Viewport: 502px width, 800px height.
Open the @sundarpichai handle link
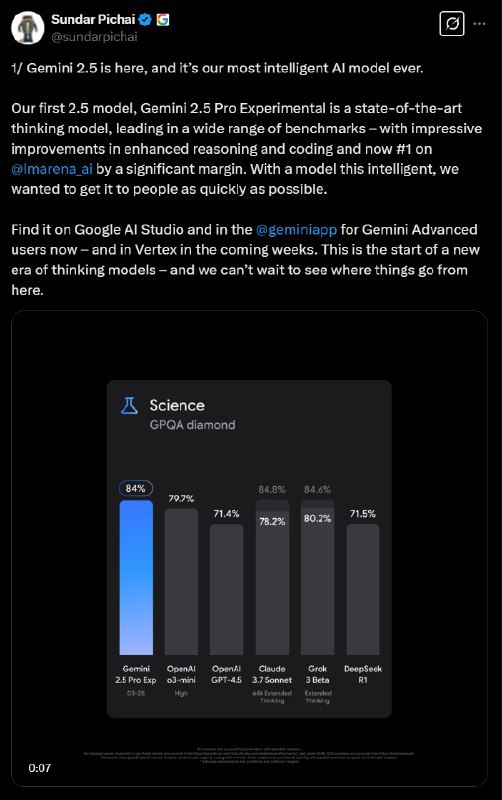94,37
